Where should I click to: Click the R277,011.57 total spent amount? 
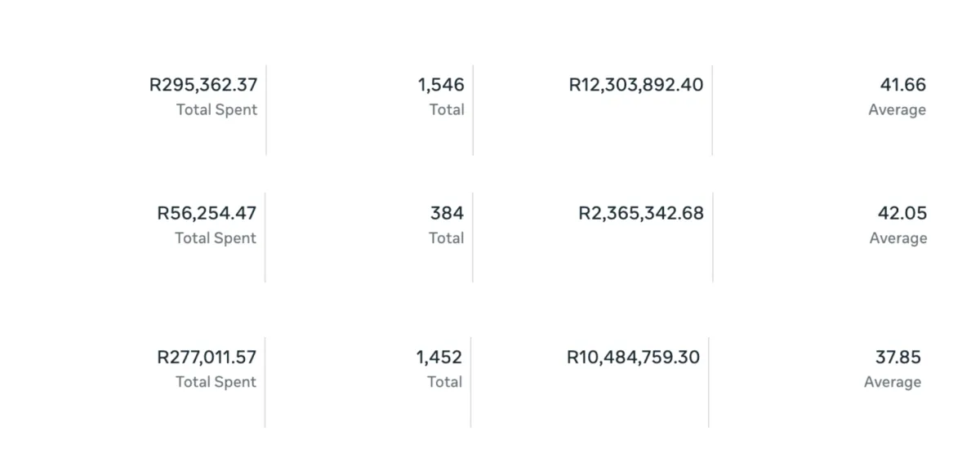pyautogui.click(x=207, y=357)
